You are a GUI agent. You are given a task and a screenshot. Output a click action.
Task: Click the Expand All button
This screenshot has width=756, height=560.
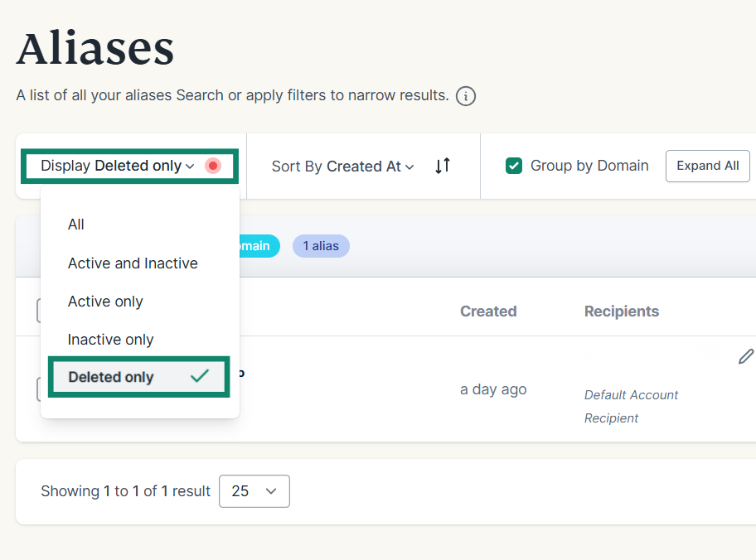707,166
